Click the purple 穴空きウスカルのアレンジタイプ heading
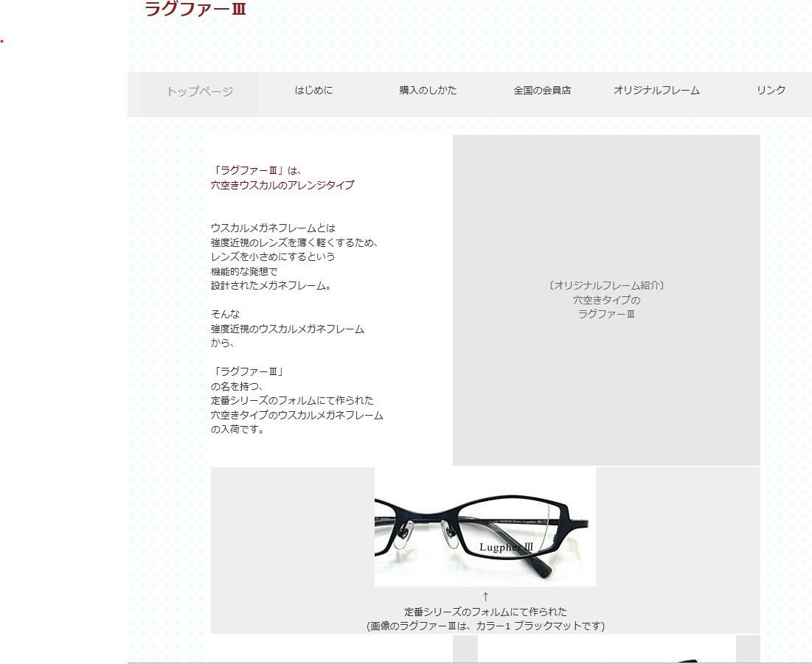Screen dimensions: 812x664 point(282,185)
